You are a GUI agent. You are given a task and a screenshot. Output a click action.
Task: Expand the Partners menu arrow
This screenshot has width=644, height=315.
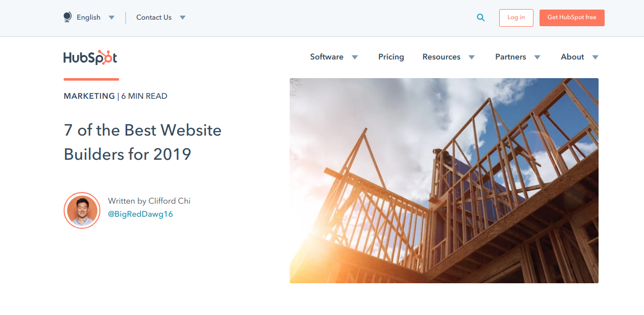[537, 57]
